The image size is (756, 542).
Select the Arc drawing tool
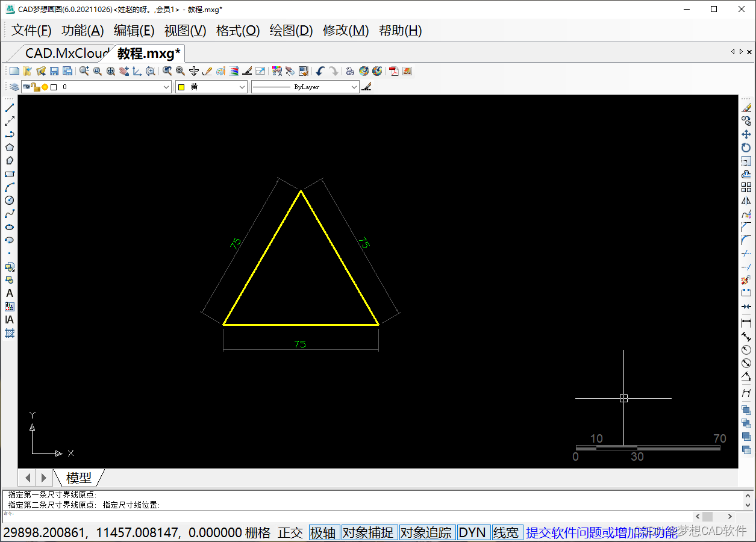10,187
